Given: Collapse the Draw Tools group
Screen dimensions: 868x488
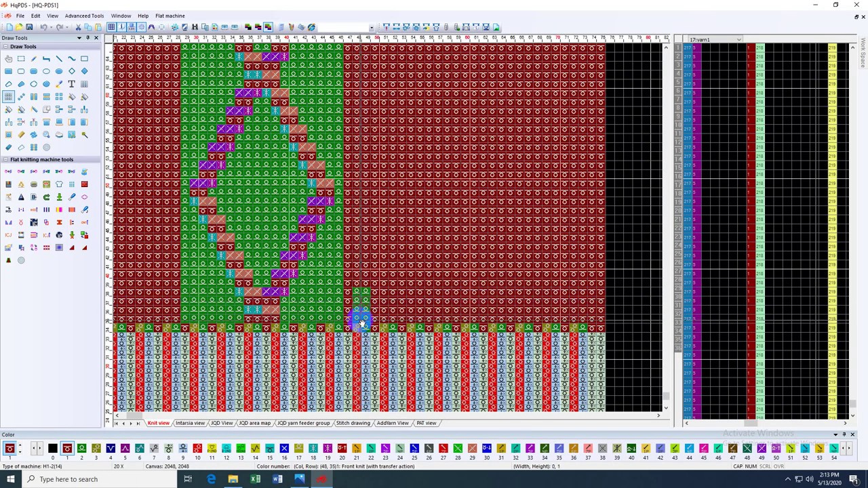Looking at the screenshot, I should pyautogui.click(x=5, y=47).
